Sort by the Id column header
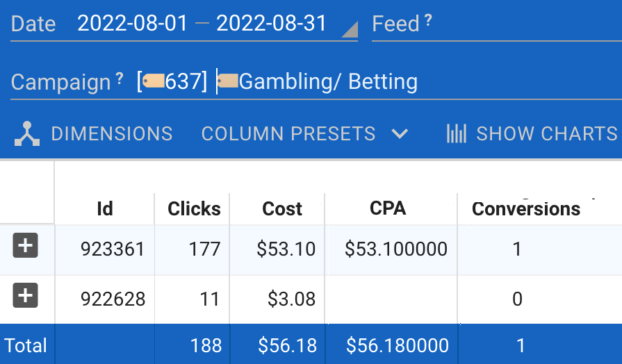 [105, 208]
